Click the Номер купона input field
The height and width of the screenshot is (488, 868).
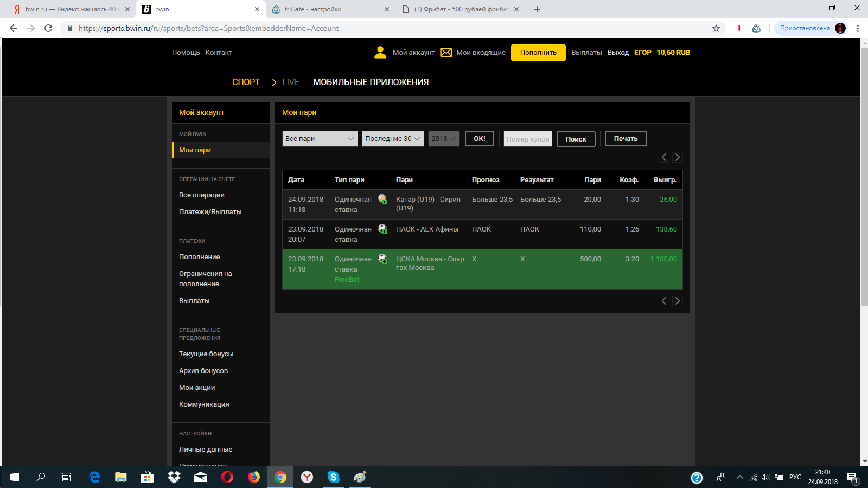(x=528, y=139)
